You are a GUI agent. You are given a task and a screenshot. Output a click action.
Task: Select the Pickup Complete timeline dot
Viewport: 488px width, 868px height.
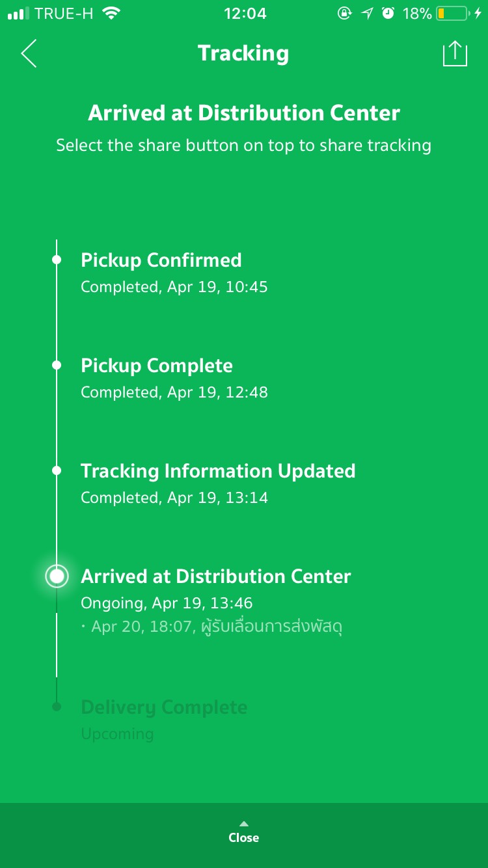tap(57, 365)
